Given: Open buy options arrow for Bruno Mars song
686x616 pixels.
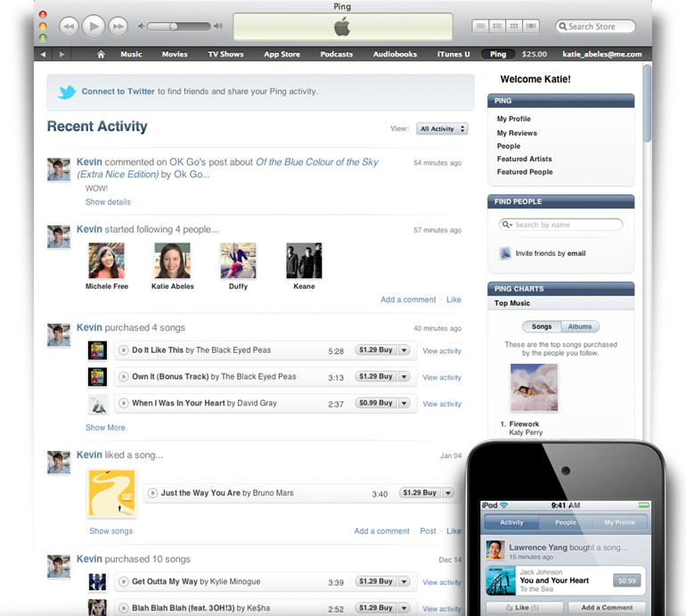Looking at the screenshot, I should [448, 493].
